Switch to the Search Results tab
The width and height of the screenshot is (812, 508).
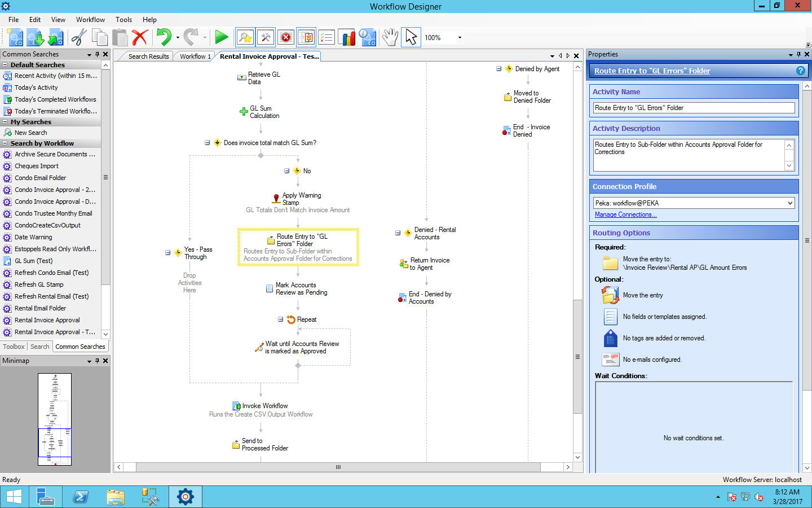tap(148, 56)
